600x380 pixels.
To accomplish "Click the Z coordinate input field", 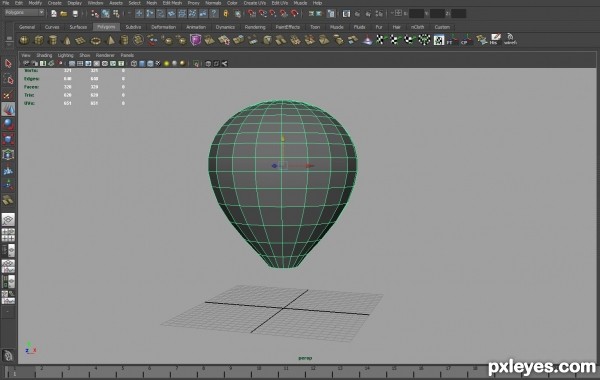I will pyautogui.click(x=458, y=14).
